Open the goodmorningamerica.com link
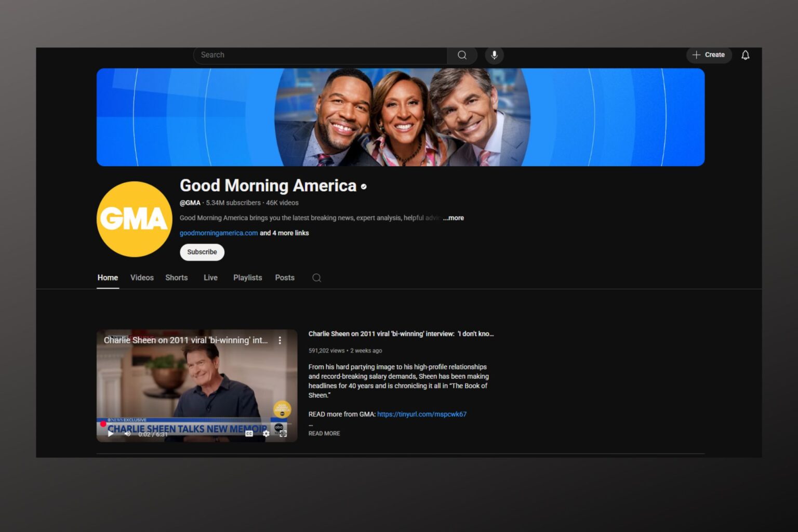Viewport: 798px width, 532px height. [219, 233]
